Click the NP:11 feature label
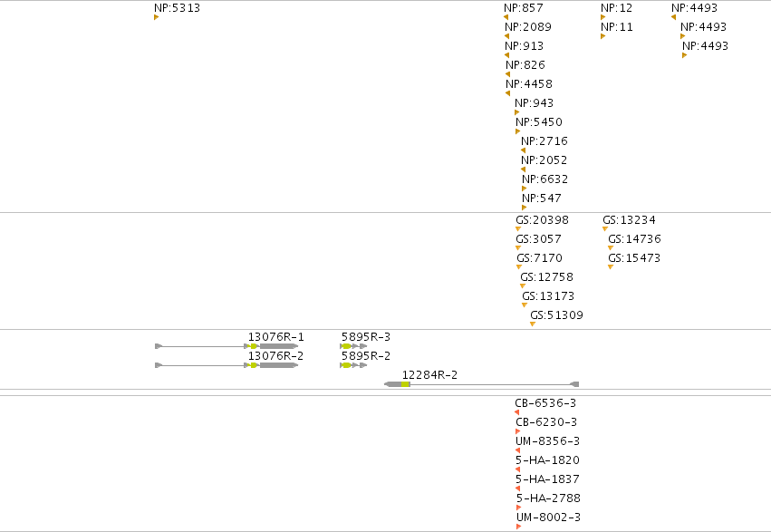Viewport: 771px width, 532px height. tap(617, 27)
